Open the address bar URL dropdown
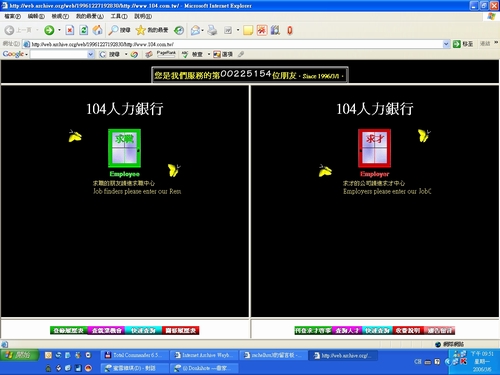 point(446,44)
